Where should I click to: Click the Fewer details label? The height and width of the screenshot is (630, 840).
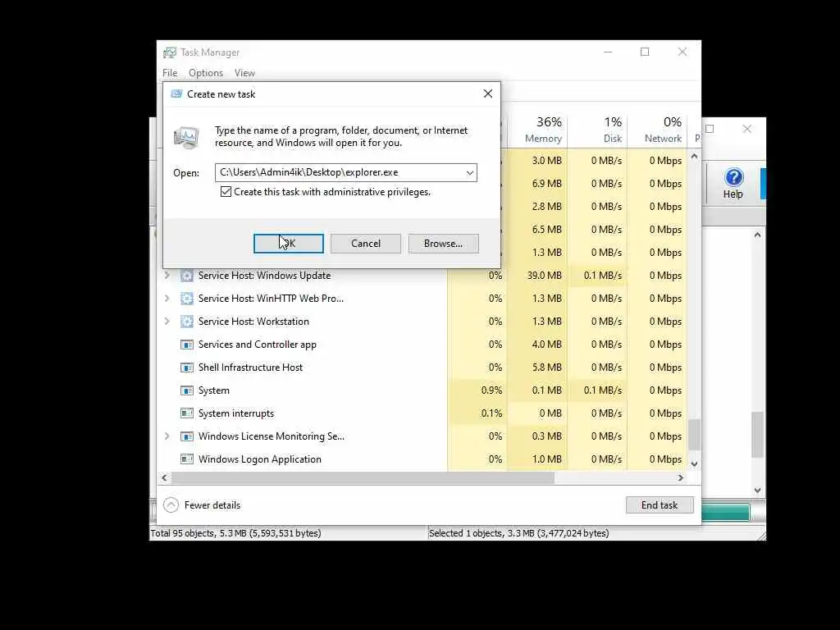(x=212, y=505)
